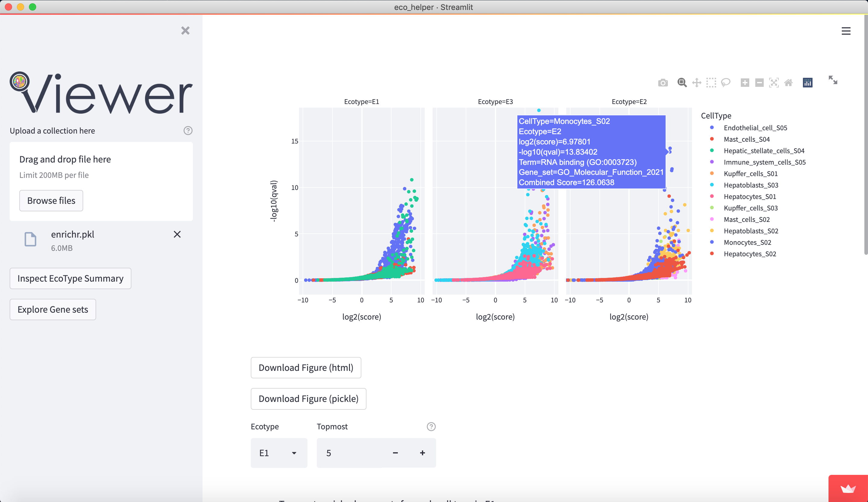Screen dimensions: 868x502
Task: Toggle Monocytes_S02 trace in legend
Action: pyautogui.click(x=747, y=243)
